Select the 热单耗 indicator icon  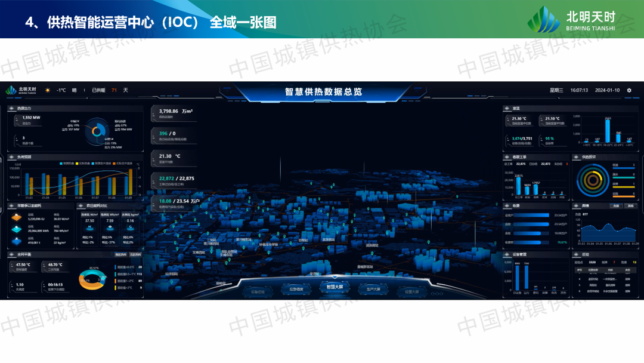click(89, 227)
